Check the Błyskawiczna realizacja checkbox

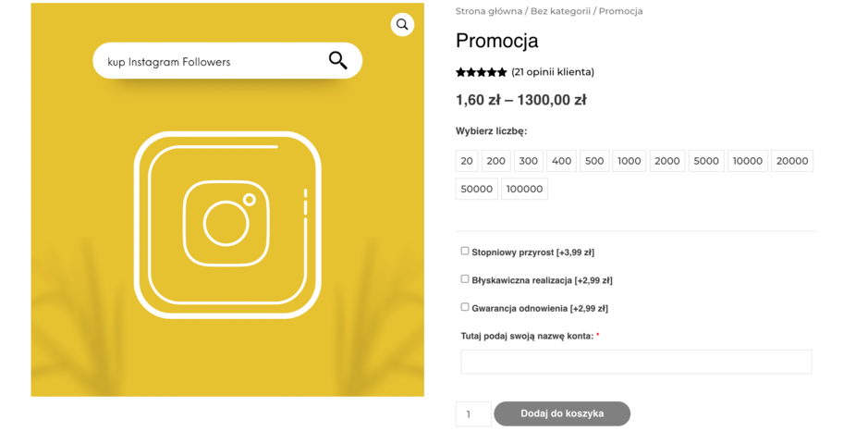click(465, 279)
